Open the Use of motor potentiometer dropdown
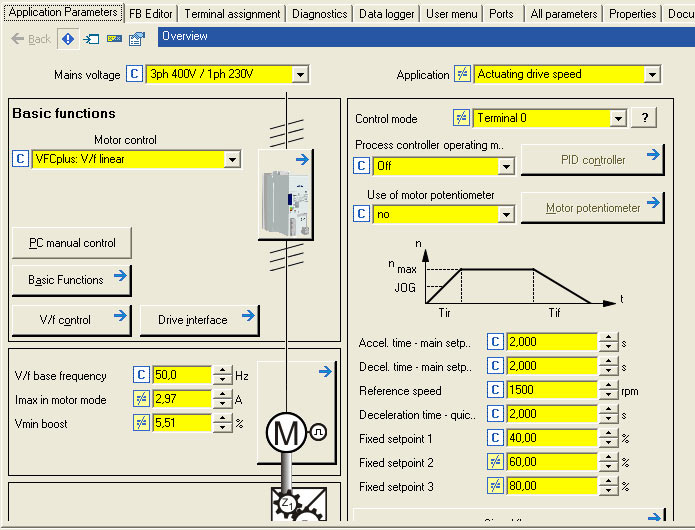The image size is (695, 530). (505, 214)
